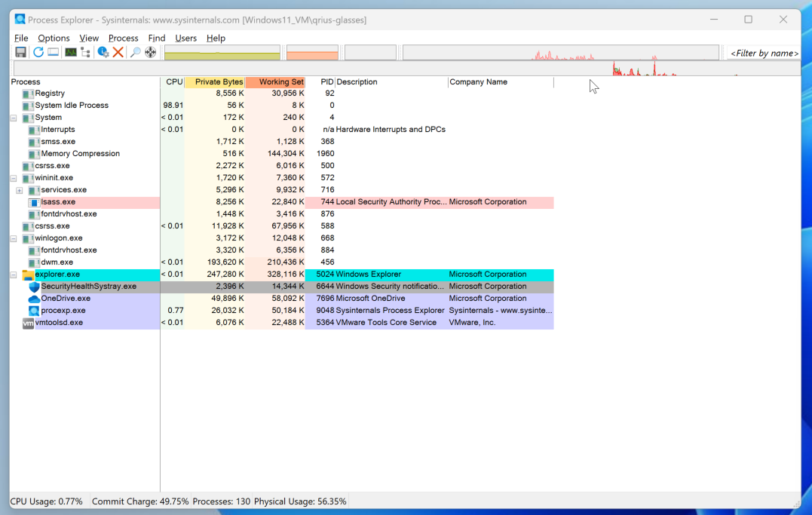This screenshot has height=515, width=812.
Task: Click 'CPU Usage: 0.77%' in status bar
Action: [47, 501]
